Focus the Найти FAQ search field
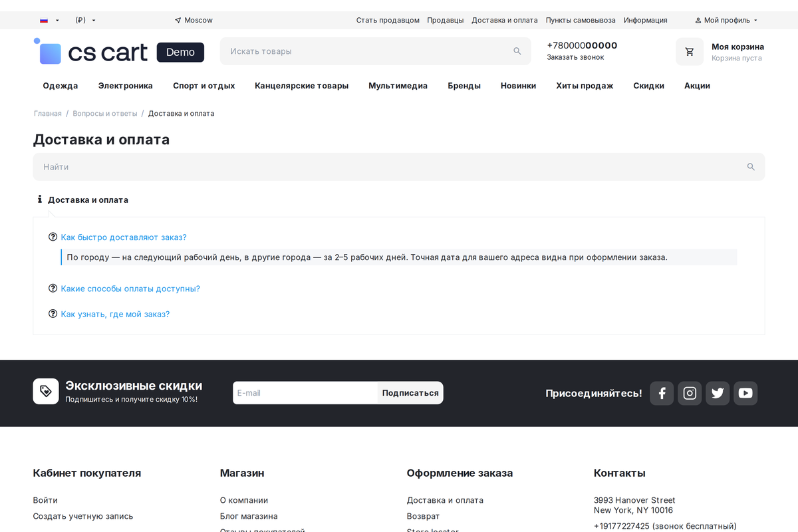Screen dimensions: 798x532 (399, 167)
